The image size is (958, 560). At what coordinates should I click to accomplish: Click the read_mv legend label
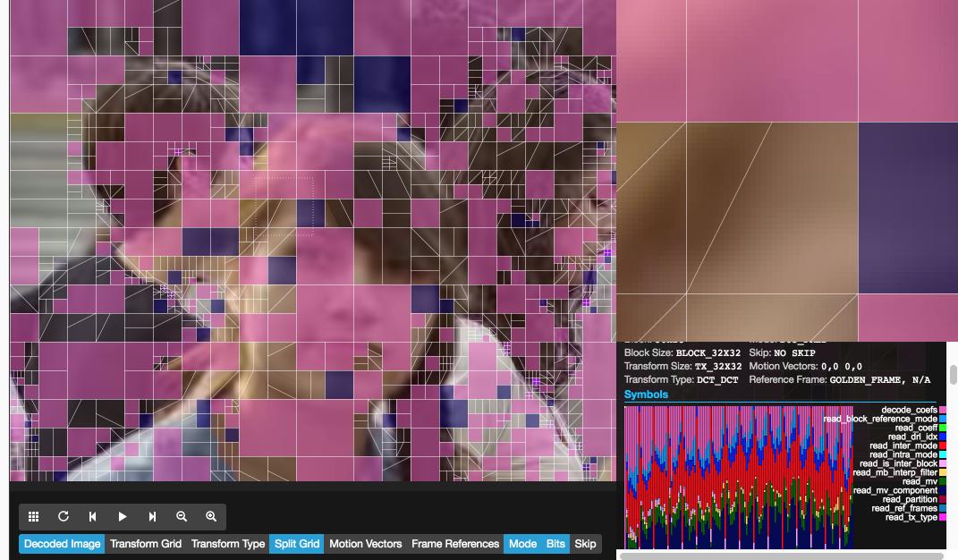click(x=920, y=481)
